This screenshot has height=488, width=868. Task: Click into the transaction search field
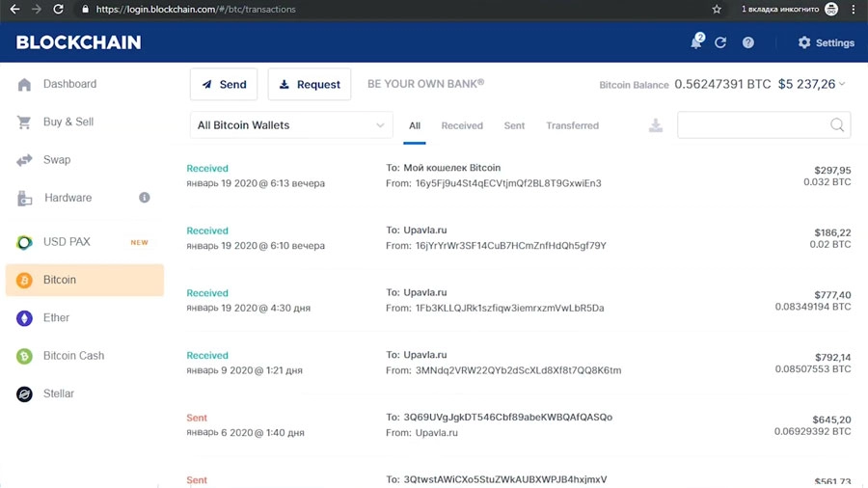tap(764, 125)
